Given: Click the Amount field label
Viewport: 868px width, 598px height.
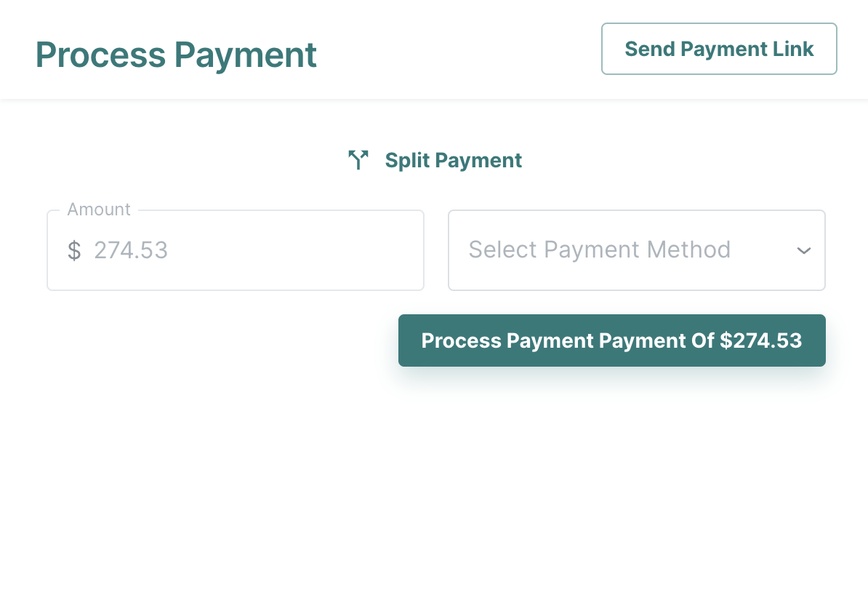Looking at the screenshot, I should 99,210.
